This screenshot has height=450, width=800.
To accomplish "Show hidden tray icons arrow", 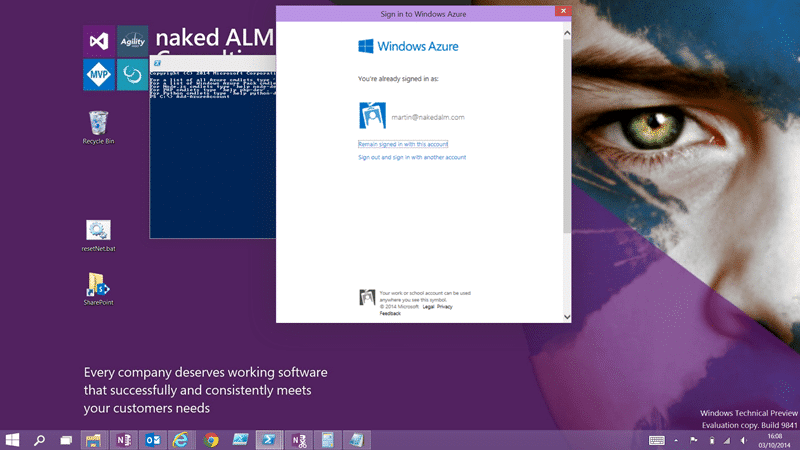I will (676, 440).
